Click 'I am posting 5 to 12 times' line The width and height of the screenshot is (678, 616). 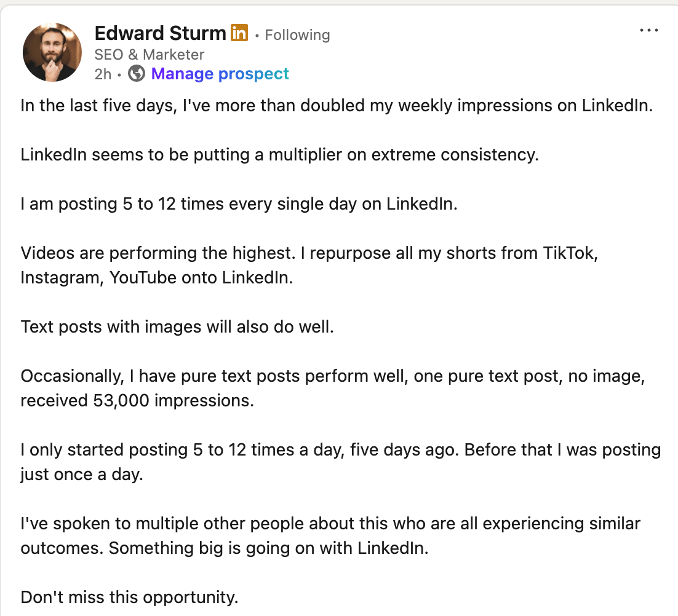pos(239,204)
